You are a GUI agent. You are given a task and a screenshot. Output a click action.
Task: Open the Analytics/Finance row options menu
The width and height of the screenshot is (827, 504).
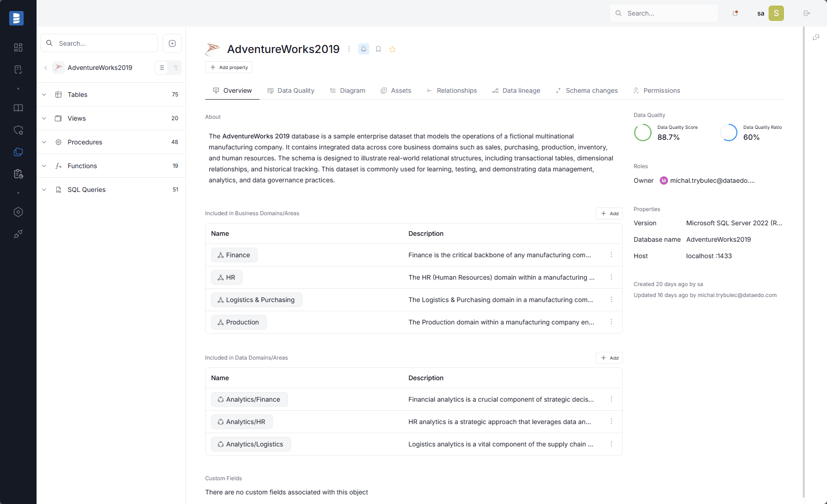[x=611, y=399]
